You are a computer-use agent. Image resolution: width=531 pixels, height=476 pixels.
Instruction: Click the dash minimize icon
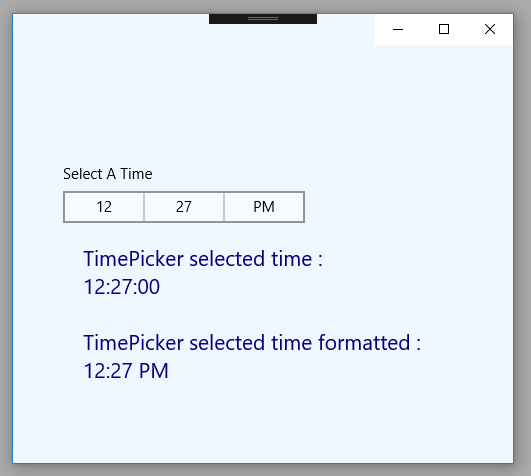[398, 30]
